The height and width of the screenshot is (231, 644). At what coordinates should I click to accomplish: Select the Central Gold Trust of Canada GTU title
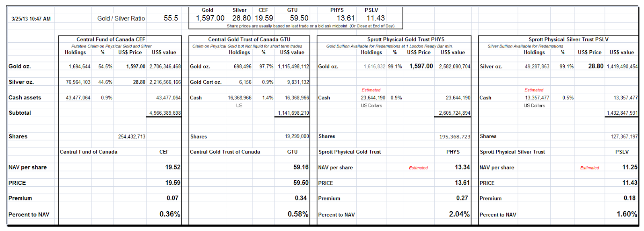[x=249, y=39]
